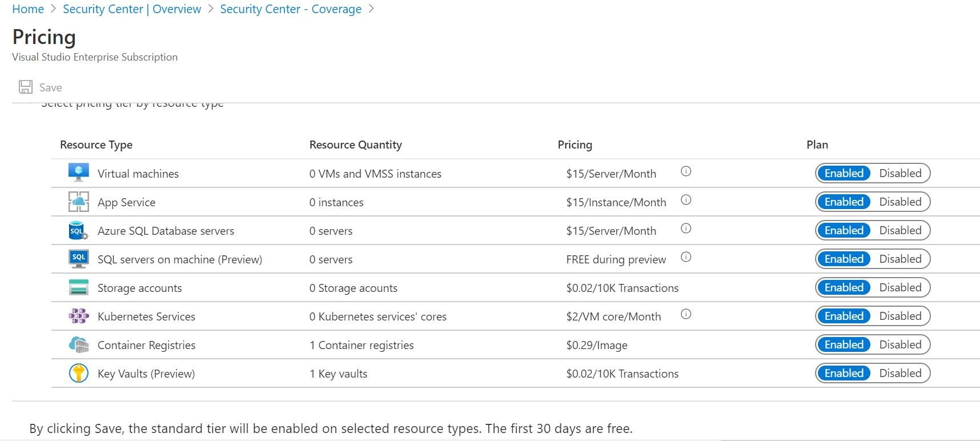Disable SQL servers on machine plan
The height and width of the screenshot is (441, 980).
[900, 259]
